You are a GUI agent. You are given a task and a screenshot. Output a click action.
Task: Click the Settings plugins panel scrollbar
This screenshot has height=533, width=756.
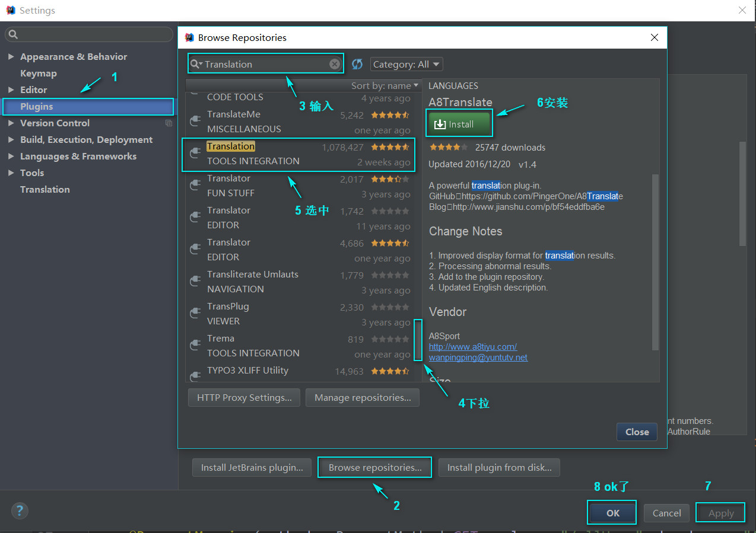[x=742, y=193]
